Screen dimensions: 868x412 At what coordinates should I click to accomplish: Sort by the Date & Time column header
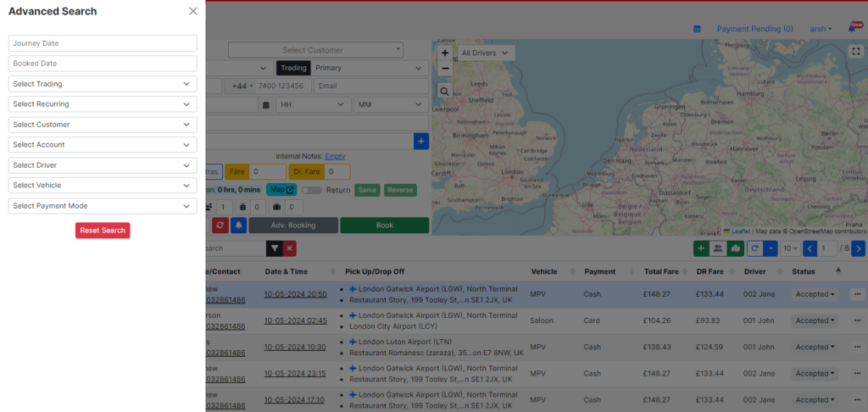pos(300,271)
